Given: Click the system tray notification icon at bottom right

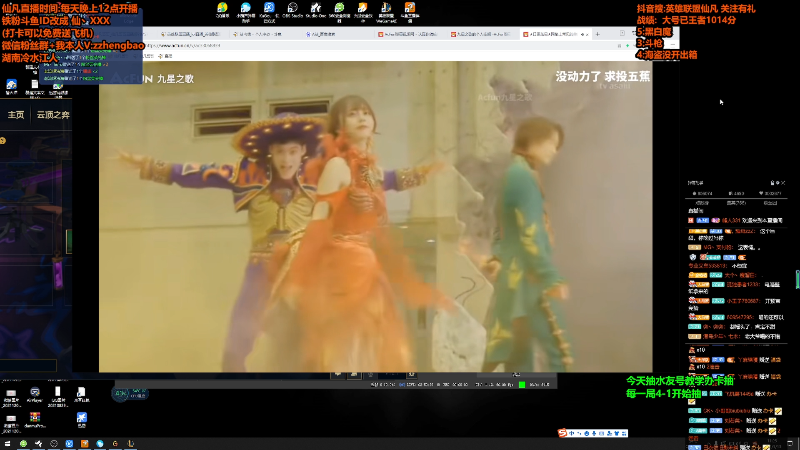Looking at the screenshot, I should click(790, 443).
